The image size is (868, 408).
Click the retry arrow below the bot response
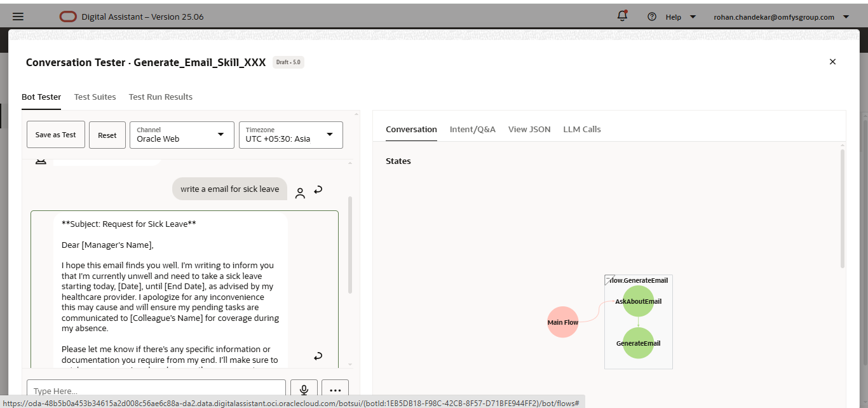tap(318, 356)
